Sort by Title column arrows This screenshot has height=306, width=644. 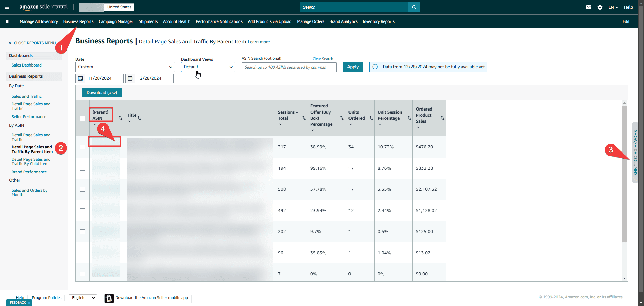[139, 118]
